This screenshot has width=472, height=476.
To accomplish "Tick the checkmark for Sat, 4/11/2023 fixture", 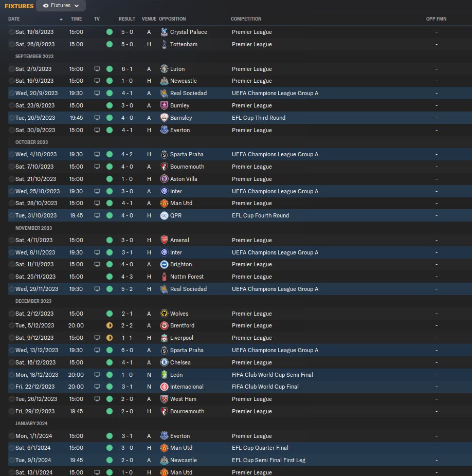I will (x=11, y=240).
